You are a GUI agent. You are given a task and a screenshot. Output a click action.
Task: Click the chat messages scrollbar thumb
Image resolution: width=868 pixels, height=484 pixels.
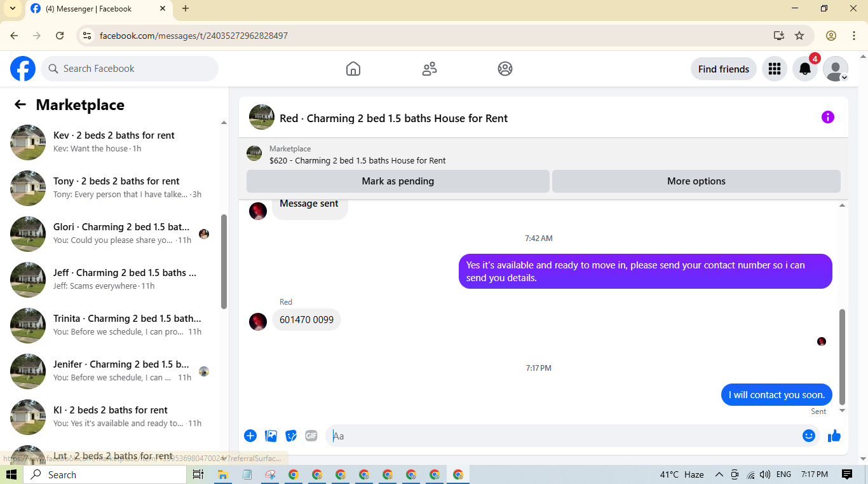(843, 357)
